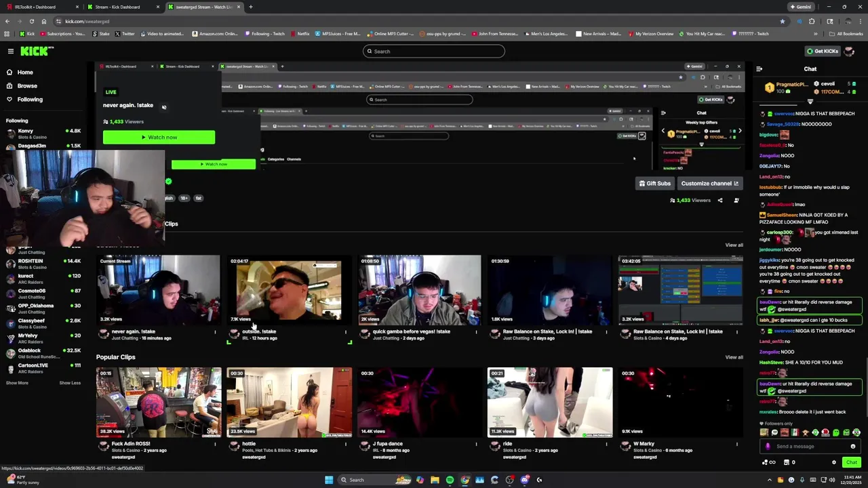Screen dimensions: 868x488
Task: Open the 'W Marky' clip thumbnail
Action: coord(680,403)
